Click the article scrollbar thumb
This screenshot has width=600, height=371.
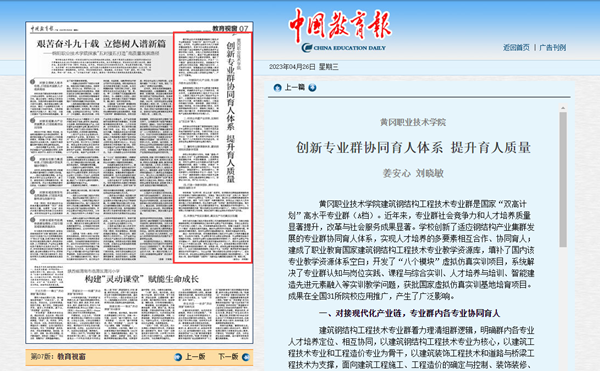tap(563, 180)
